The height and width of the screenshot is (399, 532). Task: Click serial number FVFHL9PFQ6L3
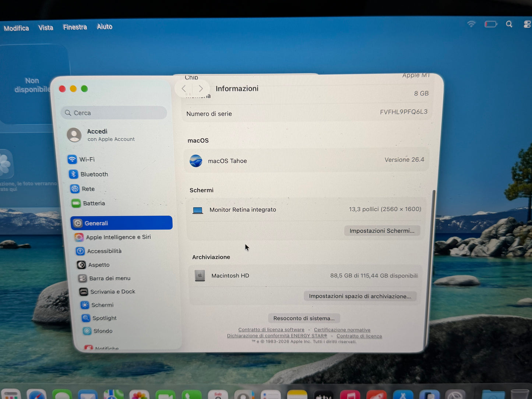[404, 112]
